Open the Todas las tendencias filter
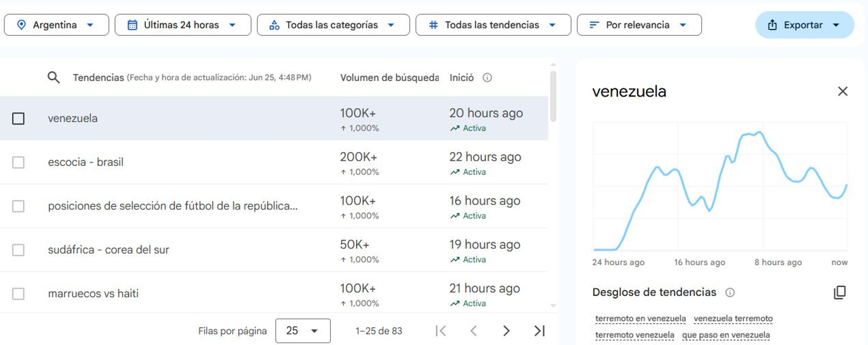Screen dimensions: 868x345 [493, 25]
